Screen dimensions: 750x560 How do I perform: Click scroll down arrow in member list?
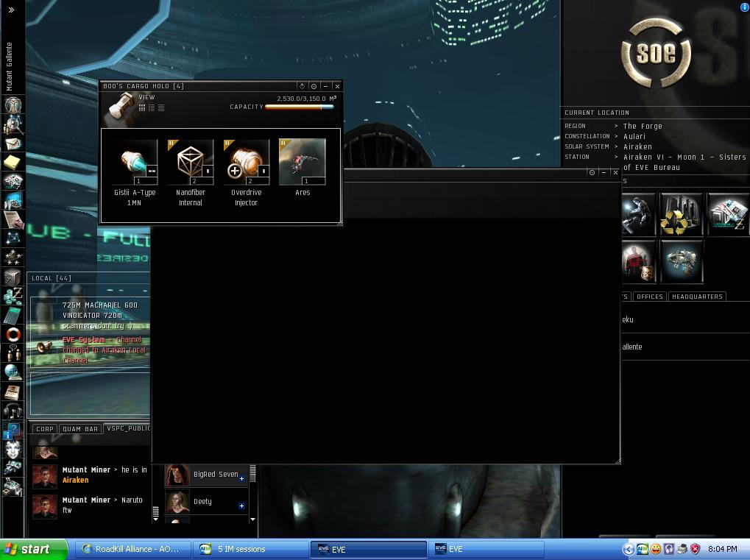tap(252, 520)
